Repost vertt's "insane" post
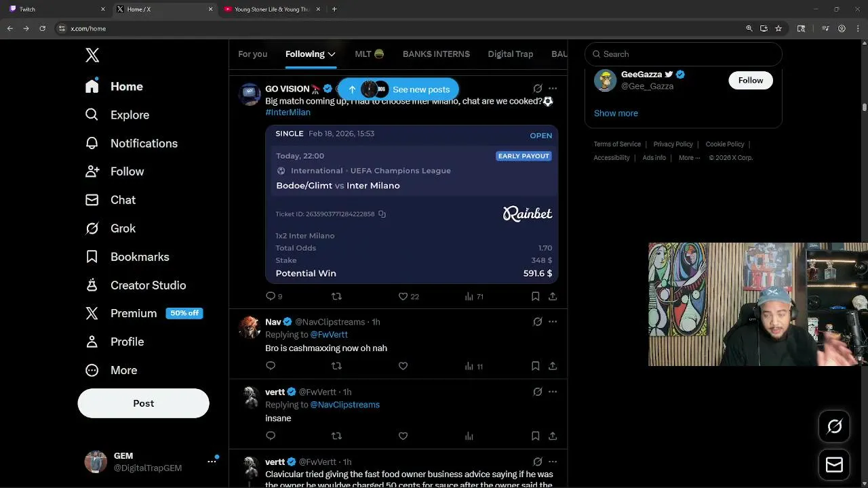The image size is (868, 488). 336,436
